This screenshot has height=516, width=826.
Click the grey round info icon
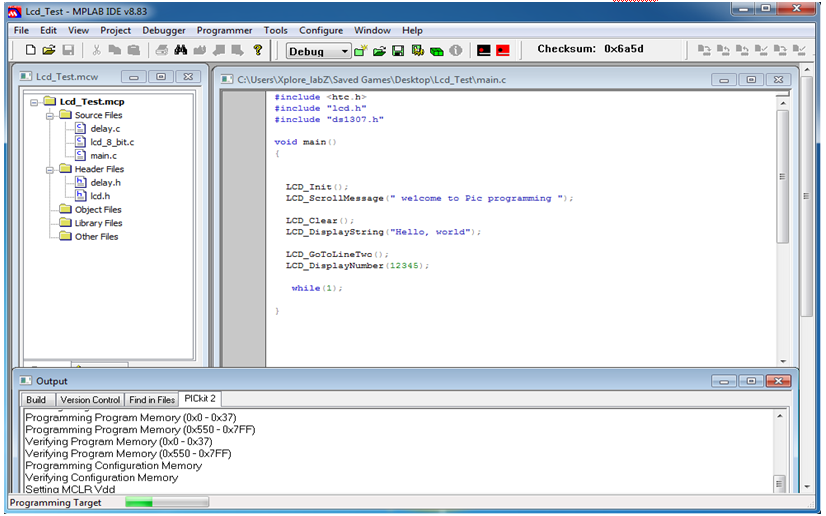pos(456,51)
